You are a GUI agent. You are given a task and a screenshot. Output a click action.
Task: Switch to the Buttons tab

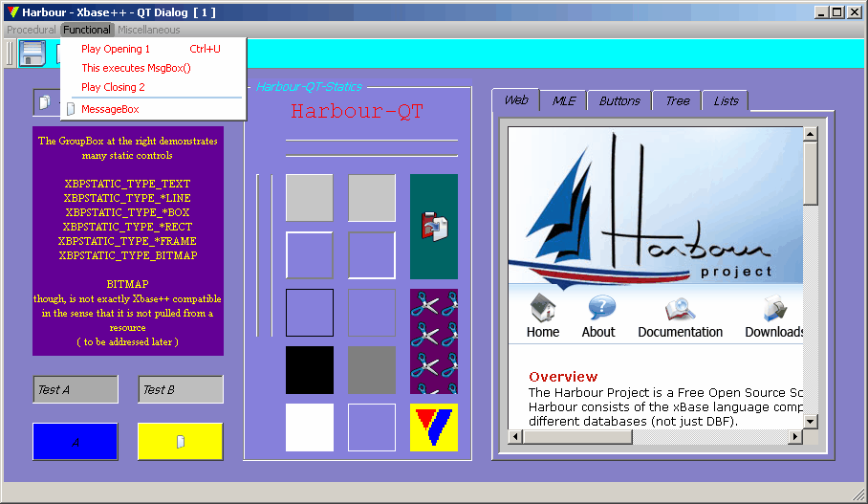point(619,100)
